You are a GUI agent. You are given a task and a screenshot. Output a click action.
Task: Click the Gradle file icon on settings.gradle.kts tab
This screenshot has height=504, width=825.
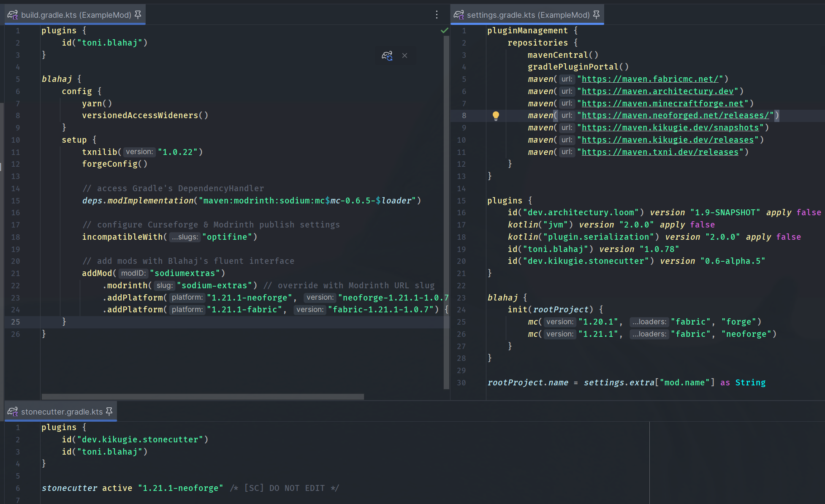pyautogui.click(x=459, y=15)
